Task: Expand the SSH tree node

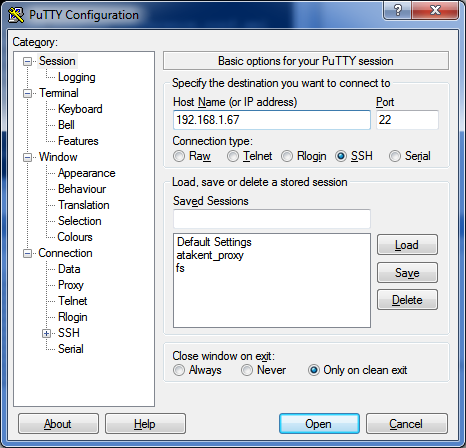Action: point(46,333)
